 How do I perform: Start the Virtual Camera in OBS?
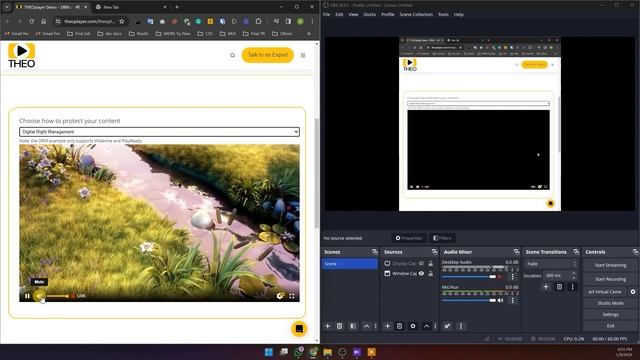tap(605, 292)
